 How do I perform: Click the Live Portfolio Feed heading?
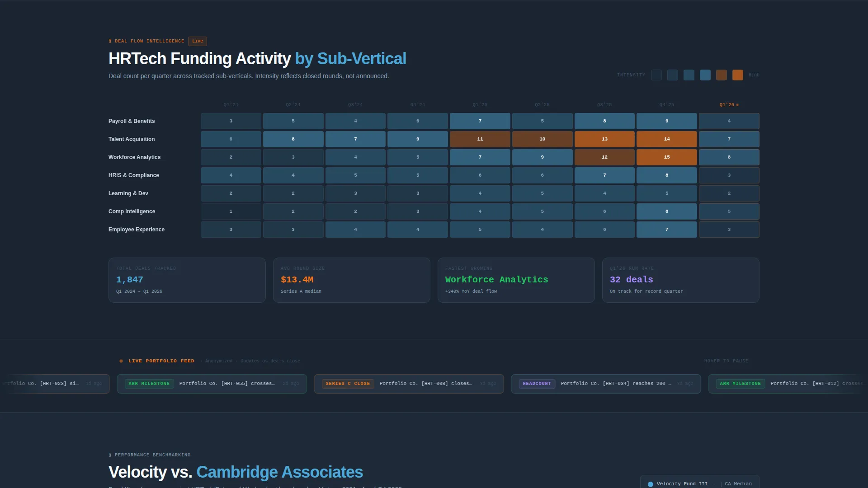pyautogui.click(x=161, y=361)
